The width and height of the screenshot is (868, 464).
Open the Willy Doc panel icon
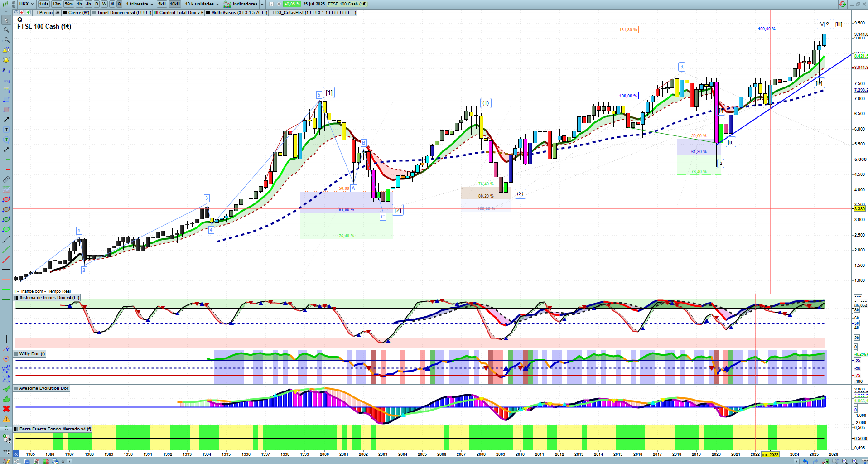(16, 354)
